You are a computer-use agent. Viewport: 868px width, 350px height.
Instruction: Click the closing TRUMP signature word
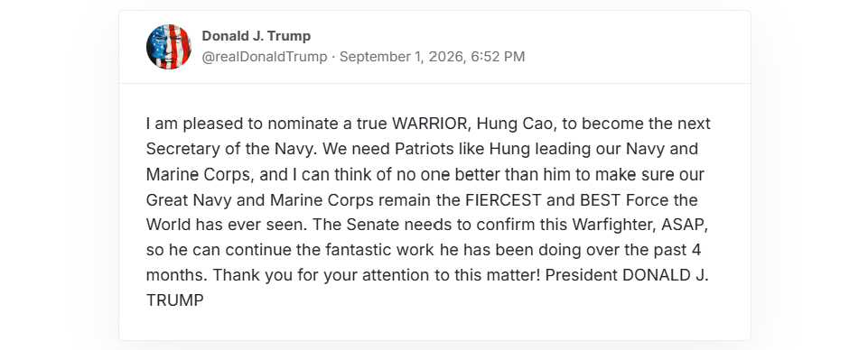pos(175,300)
